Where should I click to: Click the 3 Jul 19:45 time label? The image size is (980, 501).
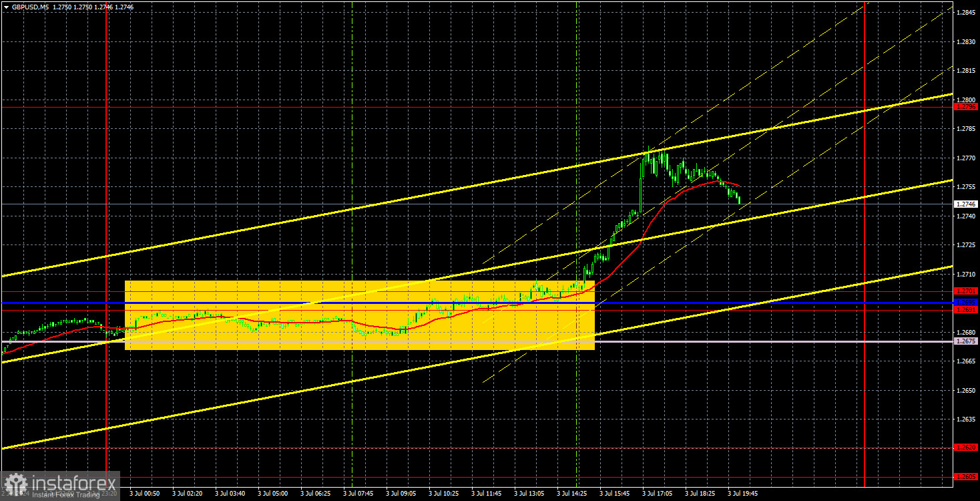click(743, 494)
